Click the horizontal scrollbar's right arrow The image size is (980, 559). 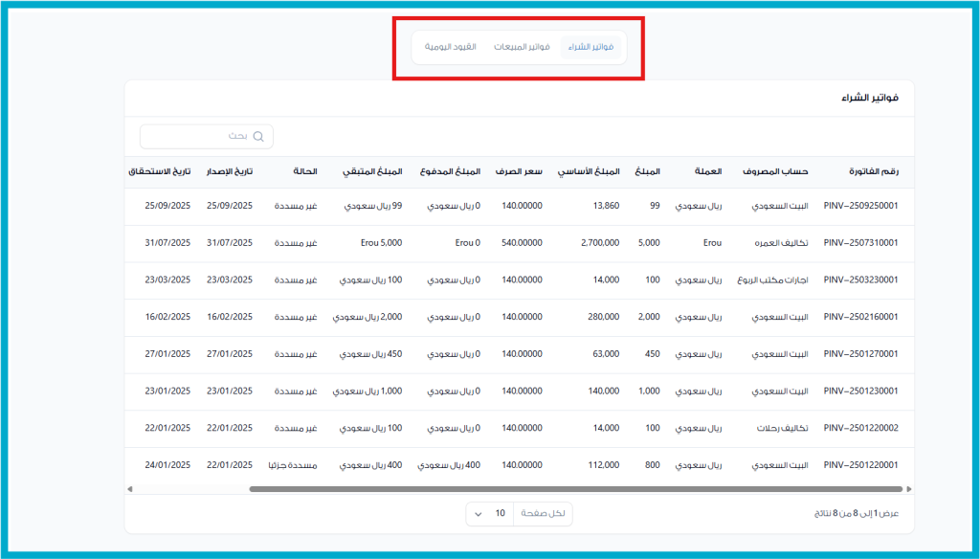click(908, 489)
